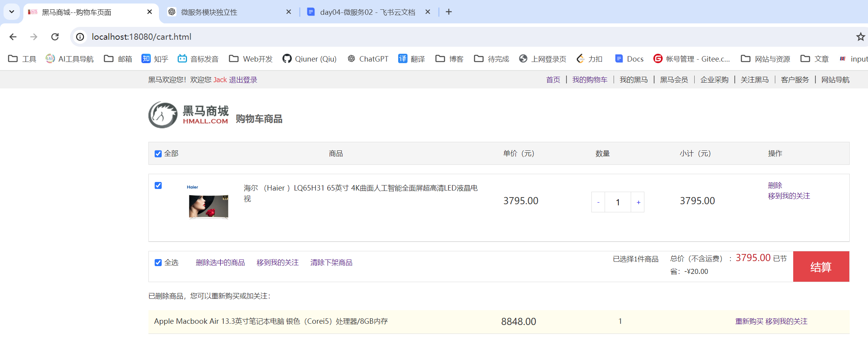The image size is (868, 353).
Task: Open 帐号管理 - Gitee bookmark
Action: (x=692, y=59)
